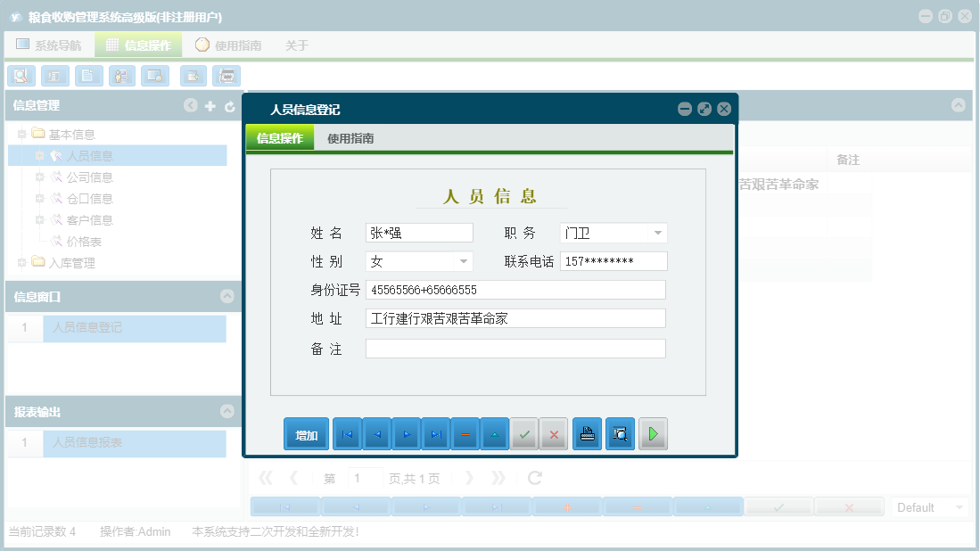Click the personnel management toolbar icon

(121, 76)
